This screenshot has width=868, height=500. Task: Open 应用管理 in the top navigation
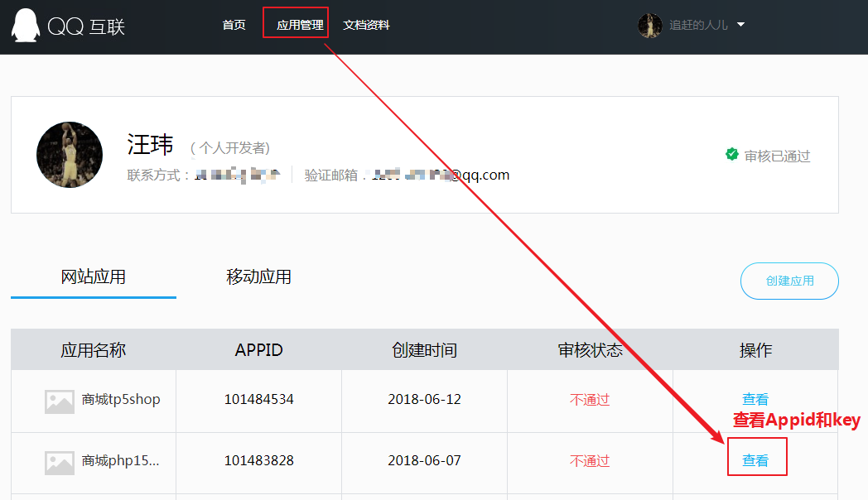pos(300,25)
